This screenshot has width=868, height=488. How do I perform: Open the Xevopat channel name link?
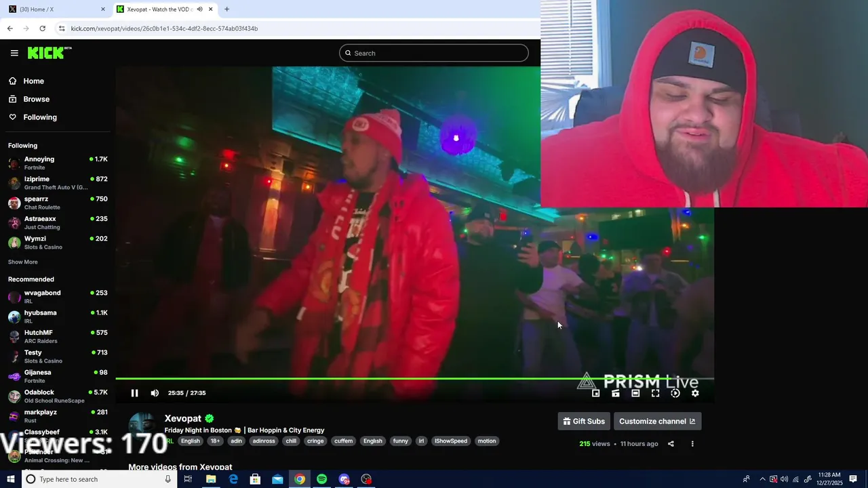point(183,418)
